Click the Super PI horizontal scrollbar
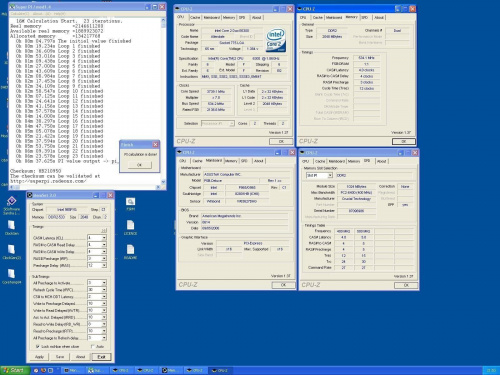500x375 pixels. 85,187
